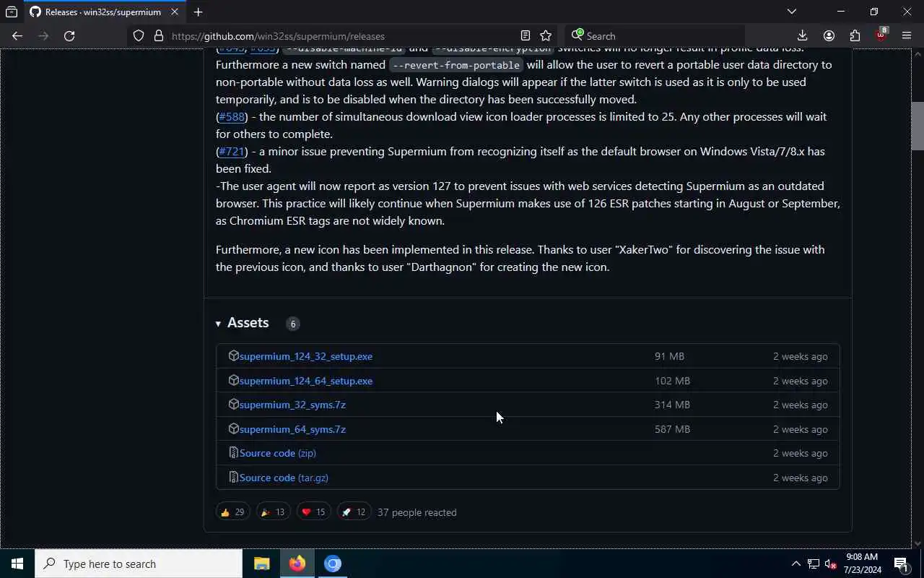This screenshot has width=924, height=578.
Task: Click the taskbar search box
Action: tap(139, 564)
